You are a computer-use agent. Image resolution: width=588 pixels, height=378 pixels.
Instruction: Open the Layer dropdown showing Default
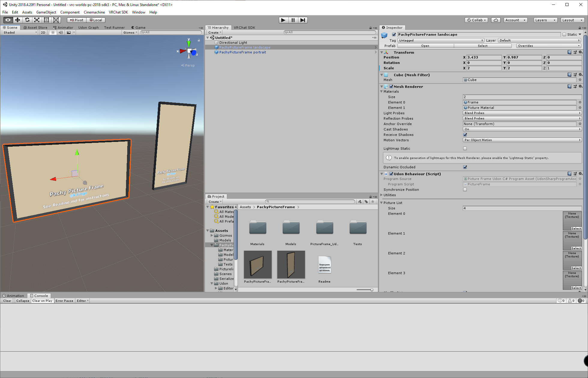[x=539, y=40]
